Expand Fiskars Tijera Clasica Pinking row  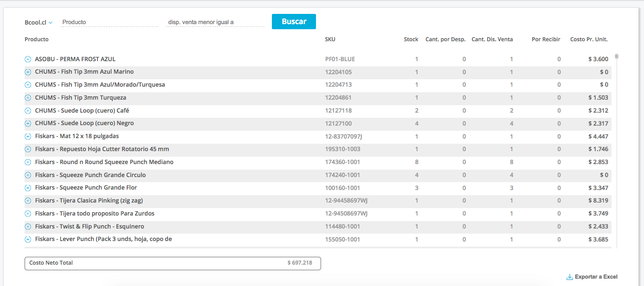[27, 201]
